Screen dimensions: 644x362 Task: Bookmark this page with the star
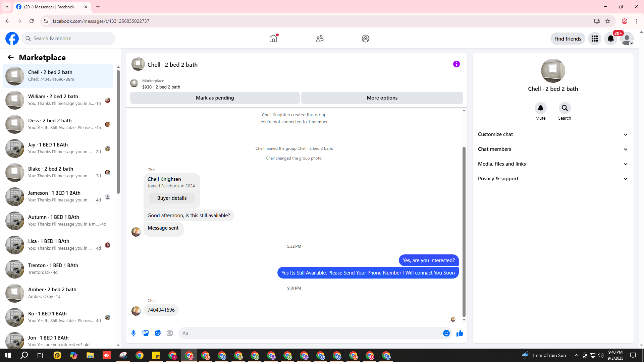(x=608, y=21)
